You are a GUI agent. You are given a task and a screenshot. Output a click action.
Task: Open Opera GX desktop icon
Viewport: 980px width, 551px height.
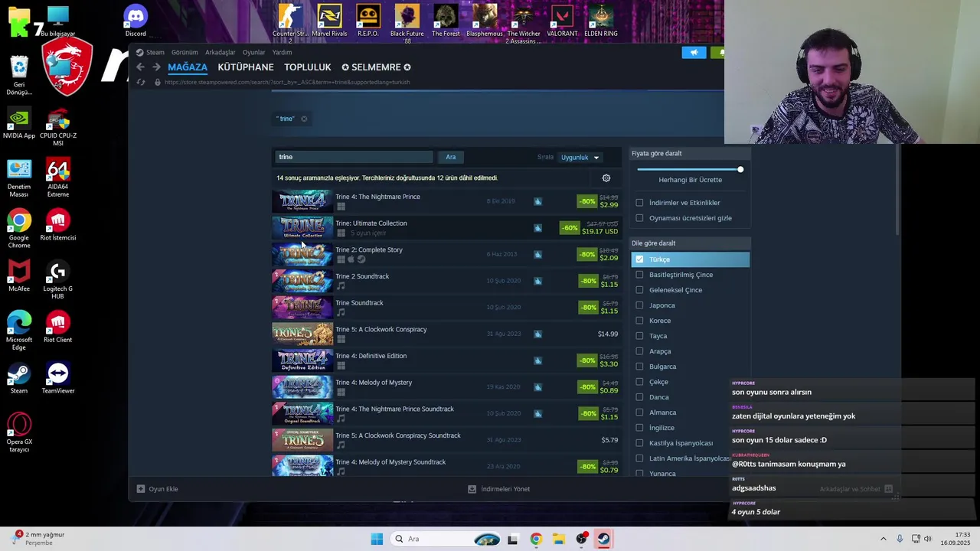tap(19, 432)
